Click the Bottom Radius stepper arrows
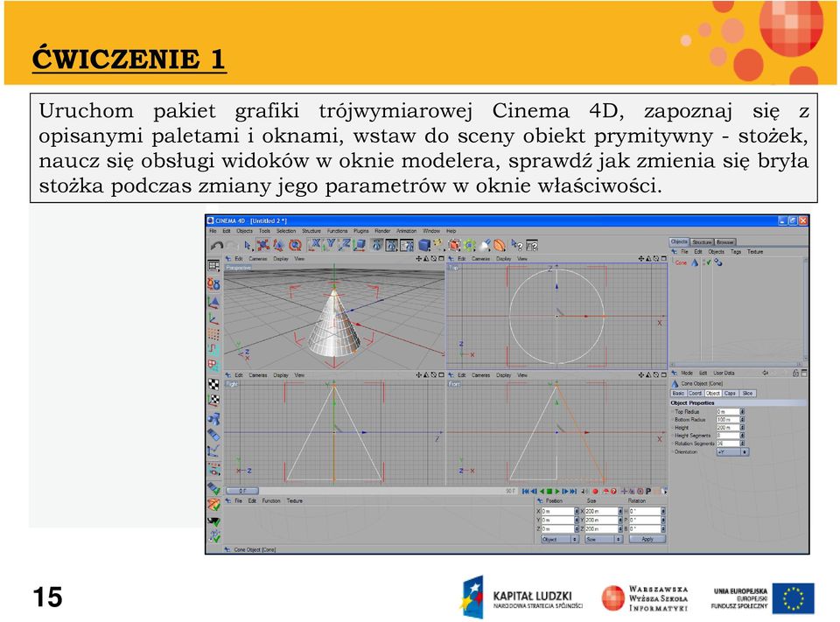 743,420
